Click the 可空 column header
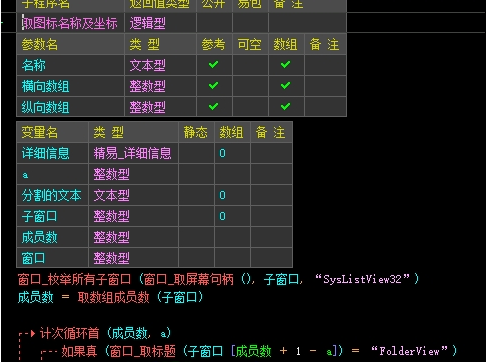 pyautogui.click(x=249, y=44)
